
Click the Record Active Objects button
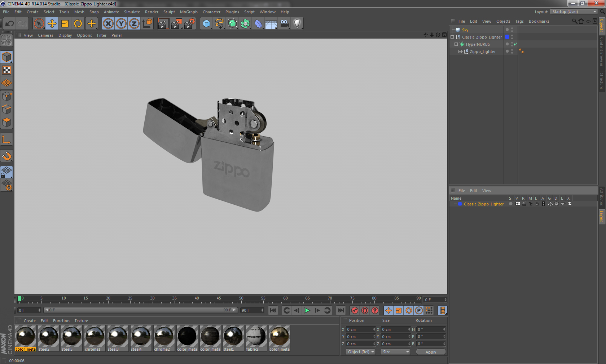pyautogui.click(x=355, y=310)
